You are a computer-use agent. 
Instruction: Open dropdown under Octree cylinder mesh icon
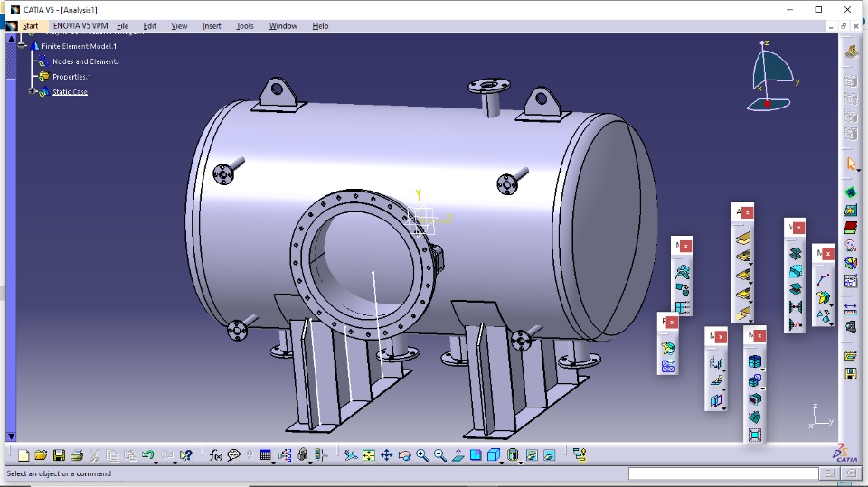[762, 370]
